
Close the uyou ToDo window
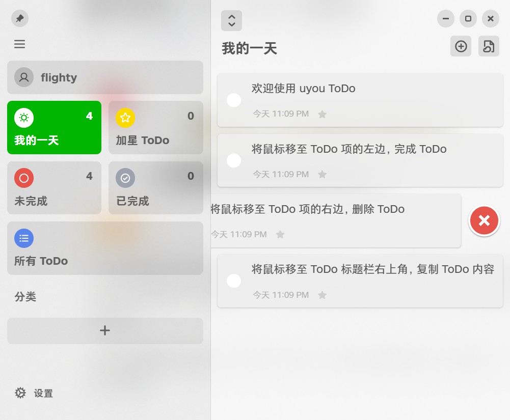point(491,18)
